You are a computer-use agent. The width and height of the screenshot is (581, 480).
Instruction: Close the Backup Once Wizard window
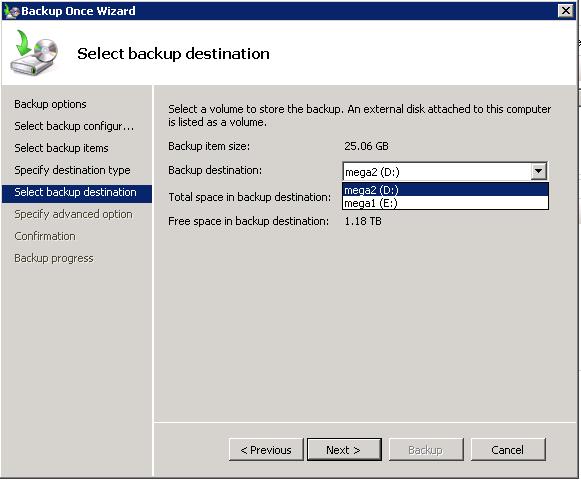click(x=566, y=11)
